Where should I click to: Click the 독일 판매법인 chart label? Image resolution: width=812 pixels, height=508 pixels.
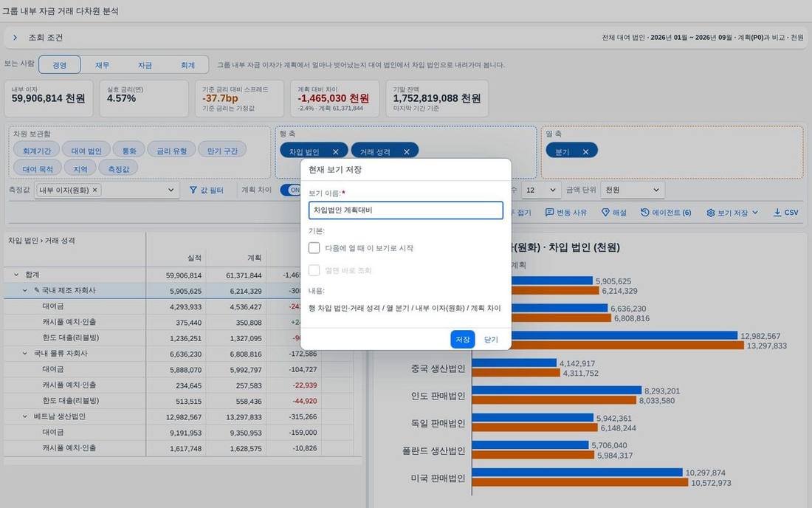438,423
